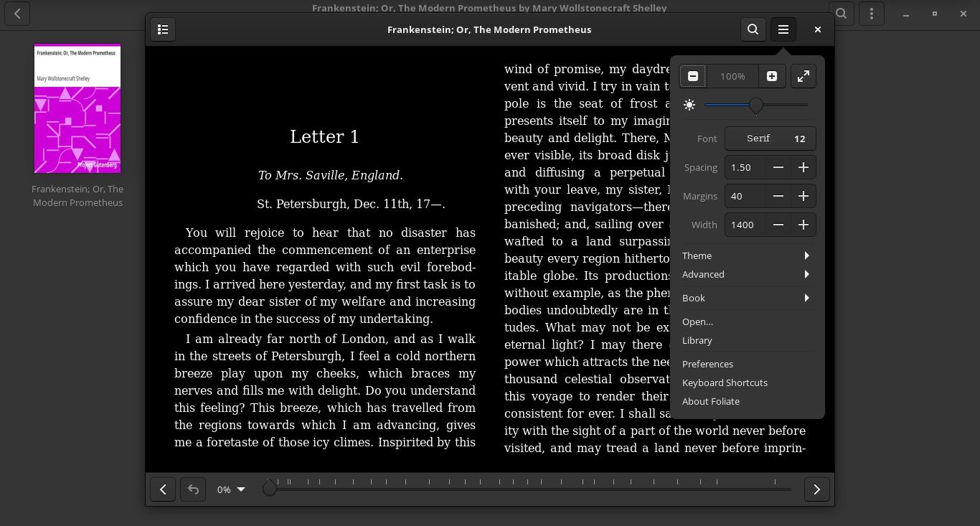Expand the Advanced submenu
The image size is (980, 526).
pyautogui.click(x=747, y=274)
